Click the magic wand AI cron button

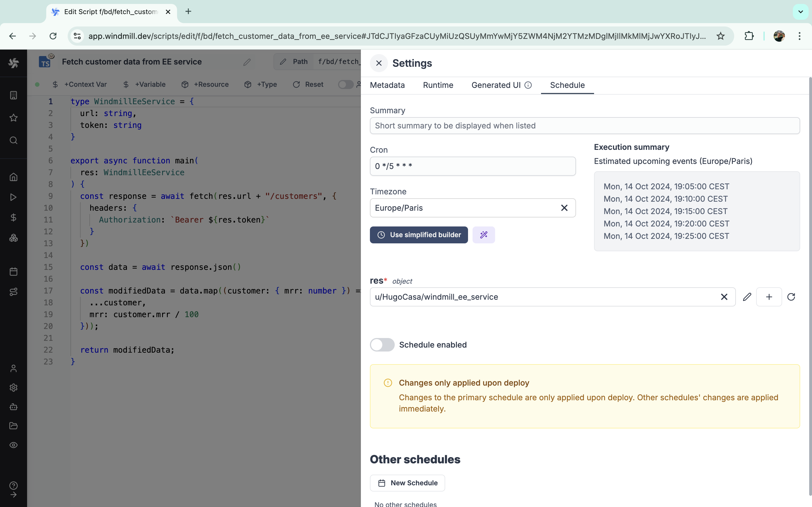484,235
